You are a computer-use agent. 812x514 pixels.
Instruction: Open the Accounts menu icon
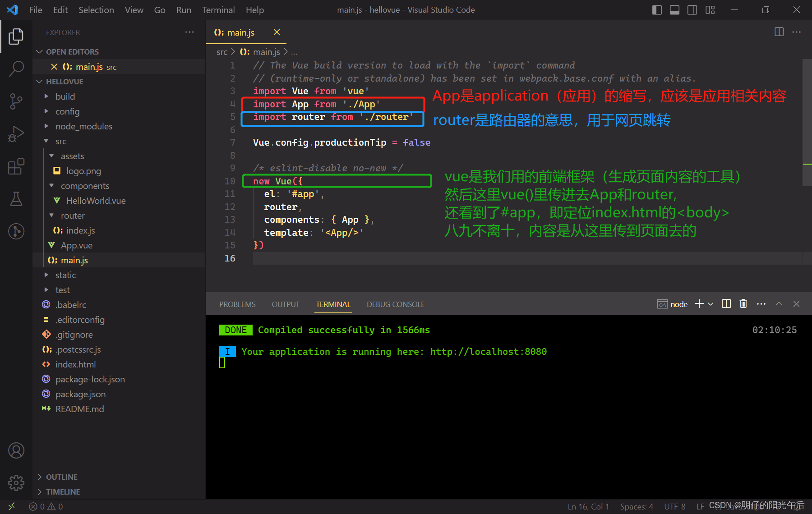[16, 450]
